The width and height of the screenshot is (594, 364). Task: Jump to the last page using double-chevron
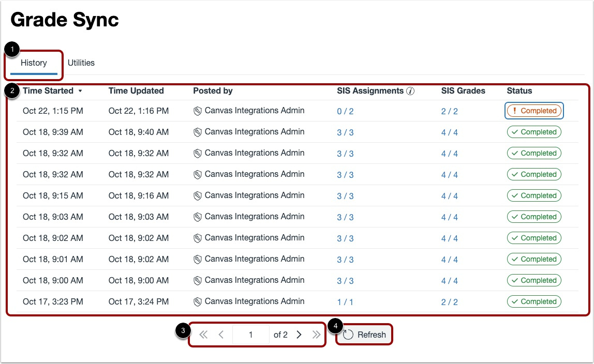[x=316, y=335]
